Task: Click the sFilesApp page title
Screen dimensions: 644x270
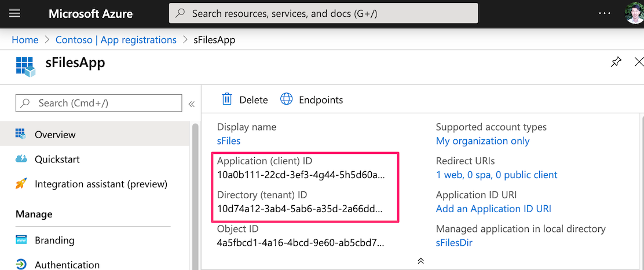Action: (x=75, y=62)
